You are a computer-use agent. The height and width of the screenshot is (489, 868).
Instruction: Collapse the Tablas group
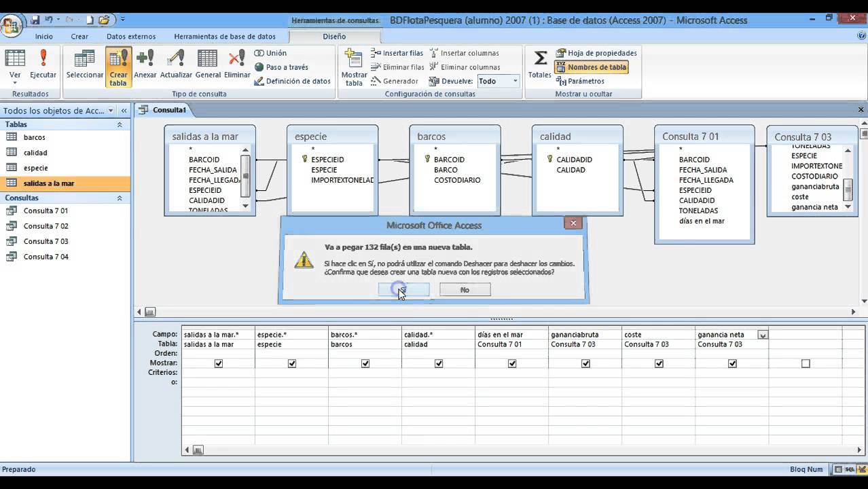click(x=120, y=125)
